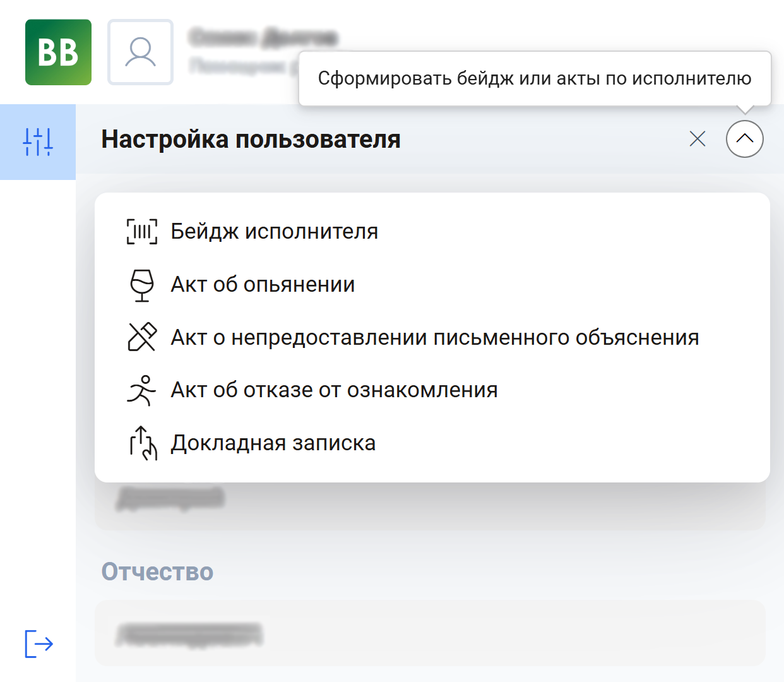Click the tooltip 'Сформировать бейдж или акты по исполнителю'
The width and height of the screenshot is (784, 682).
(535, 78)
